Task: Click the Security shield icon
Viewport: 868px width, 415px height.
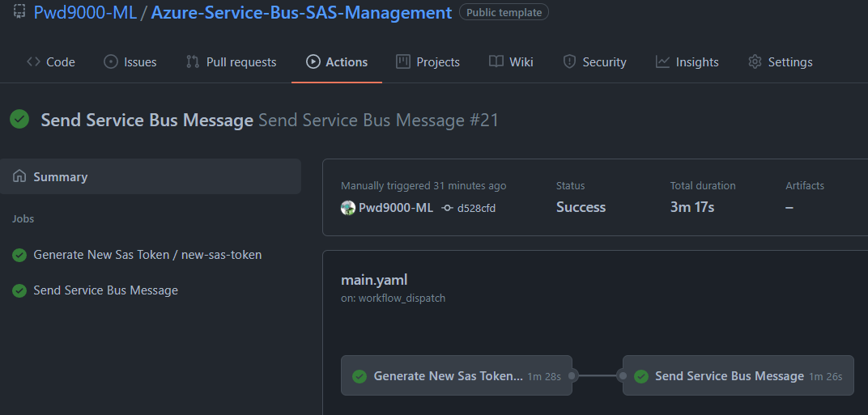Action: pos(569,62)
